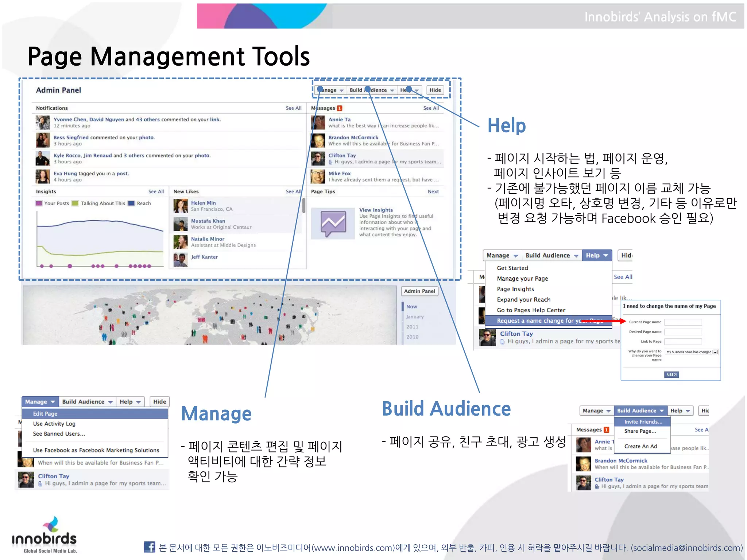Click the View Insights link
This screenshot has width=747, height=560.
tap(376, 210)
